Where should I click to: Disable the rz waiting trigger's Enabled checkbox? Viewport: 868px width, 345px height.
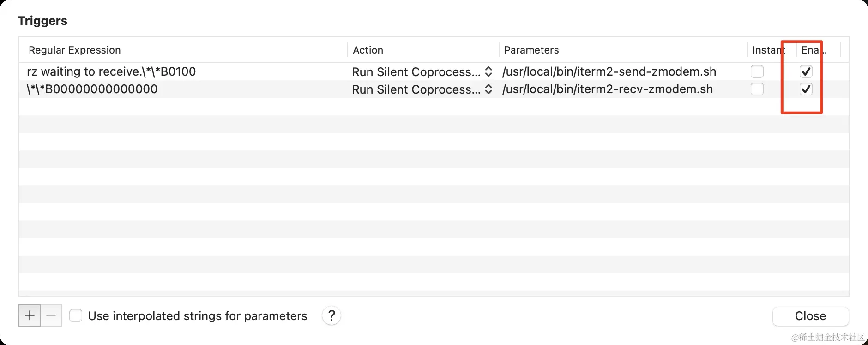806,71
